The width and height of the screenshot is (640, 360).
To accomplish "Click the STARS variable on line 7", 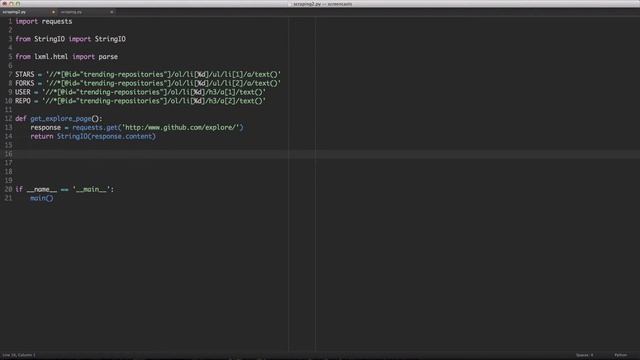I will [24, 74].
